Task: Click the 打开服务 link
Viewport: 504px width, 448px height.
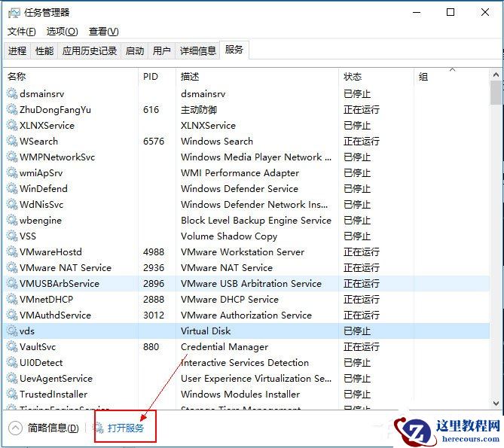Action: 125,428
